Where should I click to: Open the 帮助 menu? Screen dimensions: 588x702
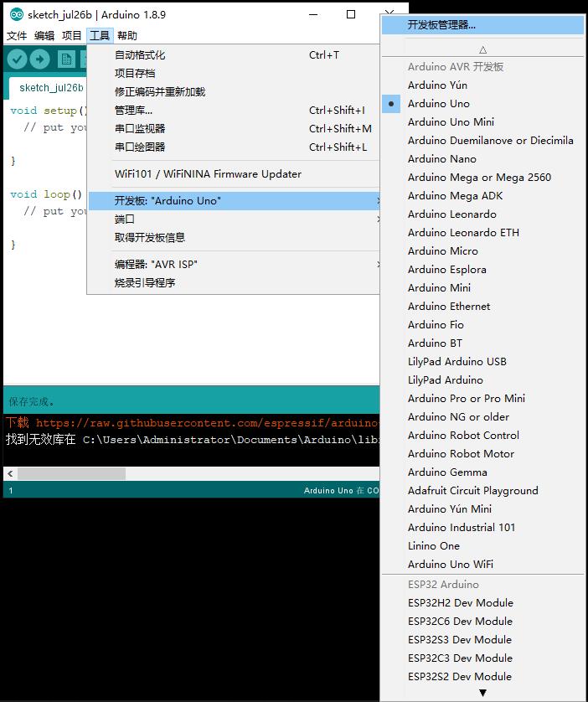pyautogui.click(x=127, y=35)
